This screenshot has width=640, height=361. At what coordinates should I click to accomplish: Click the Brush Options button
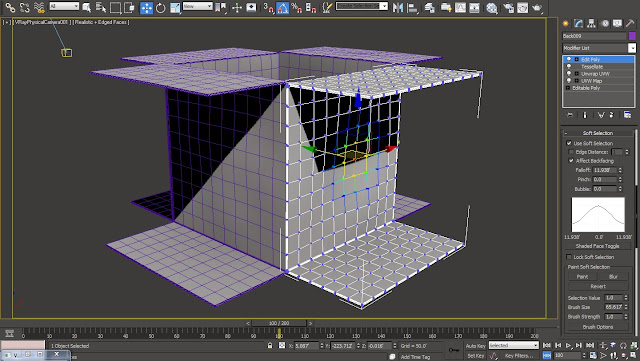tap(598, 327)
